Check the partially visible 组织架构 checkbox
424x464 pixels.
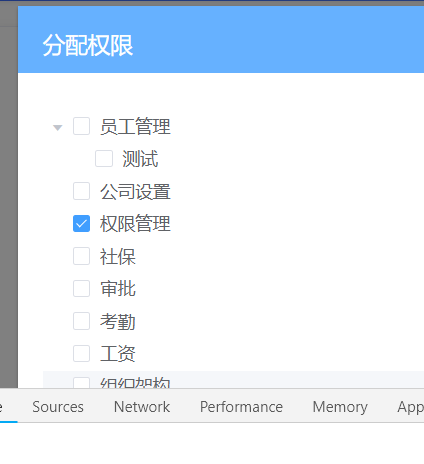[x=81, y=383]
